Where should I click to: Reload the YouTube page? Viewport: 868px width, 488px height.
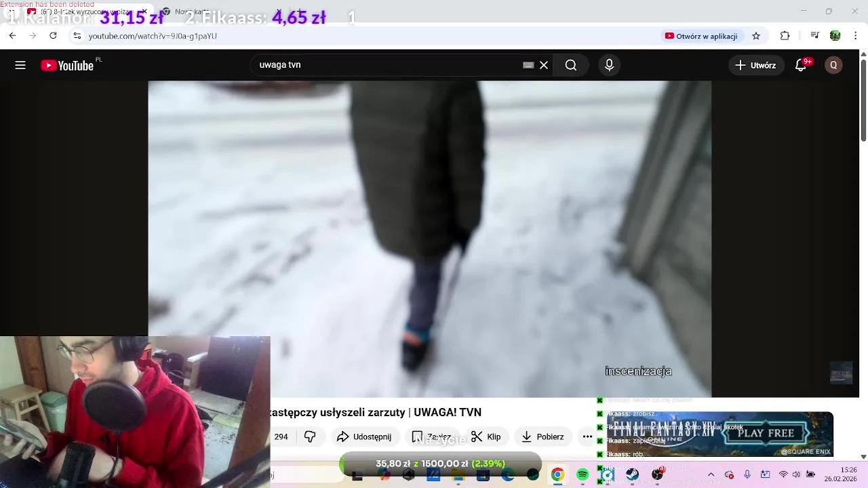(x=53, y=36)
